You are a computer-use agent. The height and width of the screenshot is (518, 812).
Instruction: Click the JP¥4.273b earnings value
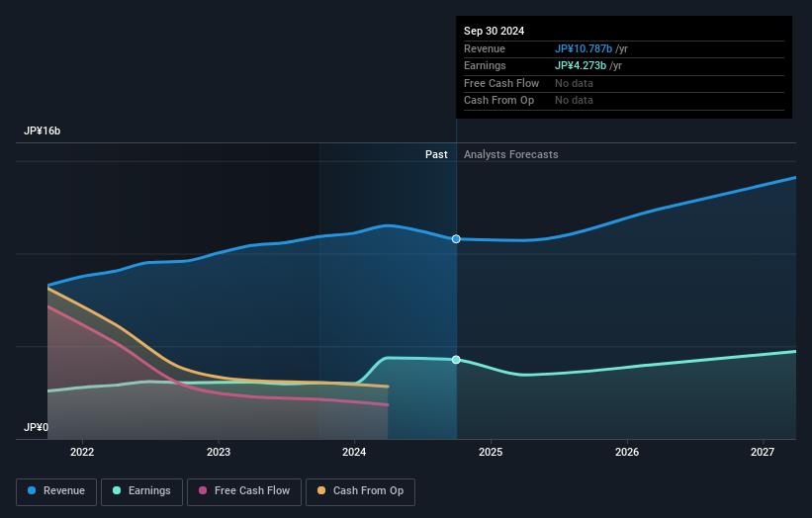[581, 65]
